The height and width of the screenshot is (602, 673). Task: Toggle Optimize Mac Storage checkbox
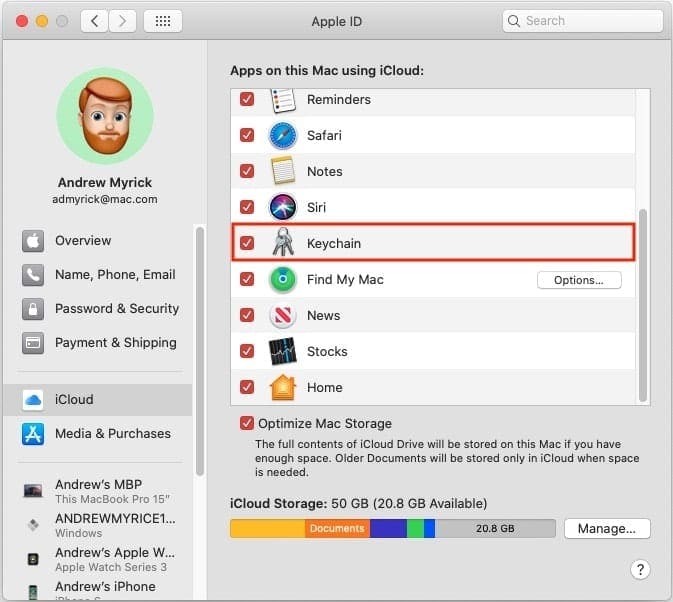pos(247,423)
